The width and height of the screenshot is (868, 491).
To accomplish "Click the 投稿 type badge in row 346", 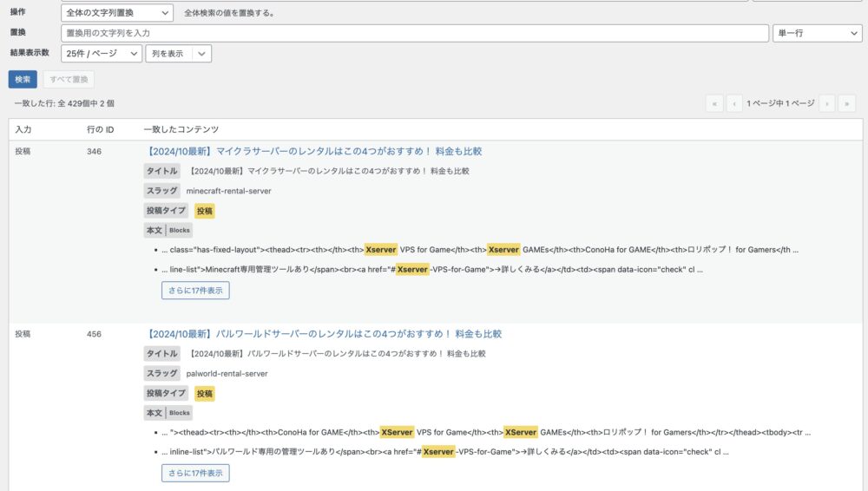I will 204,211.
